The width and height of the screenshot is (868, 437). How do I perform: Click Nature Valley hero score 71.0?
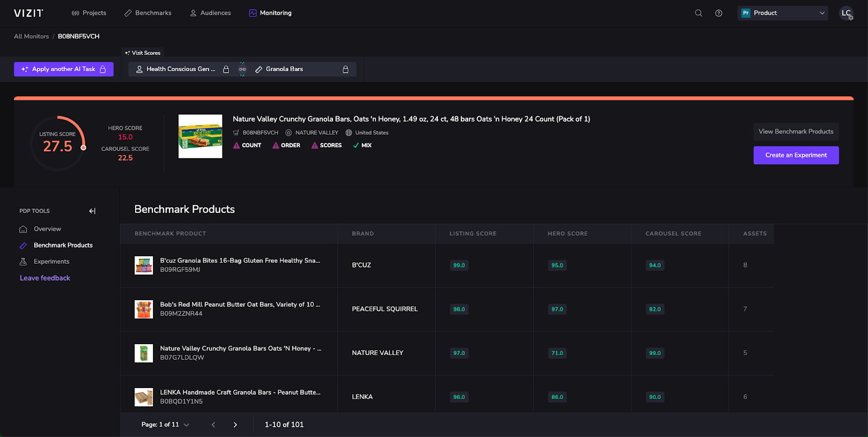557,353
